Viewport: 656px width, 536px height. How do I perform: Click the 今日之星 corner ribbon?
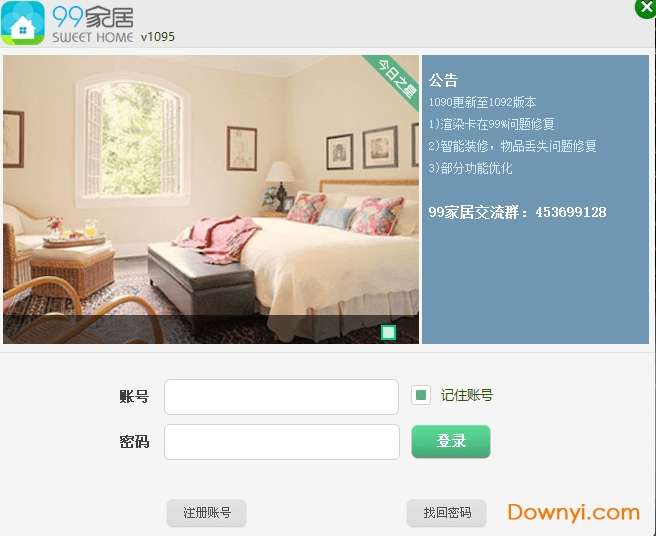click(x=396, y=79)
